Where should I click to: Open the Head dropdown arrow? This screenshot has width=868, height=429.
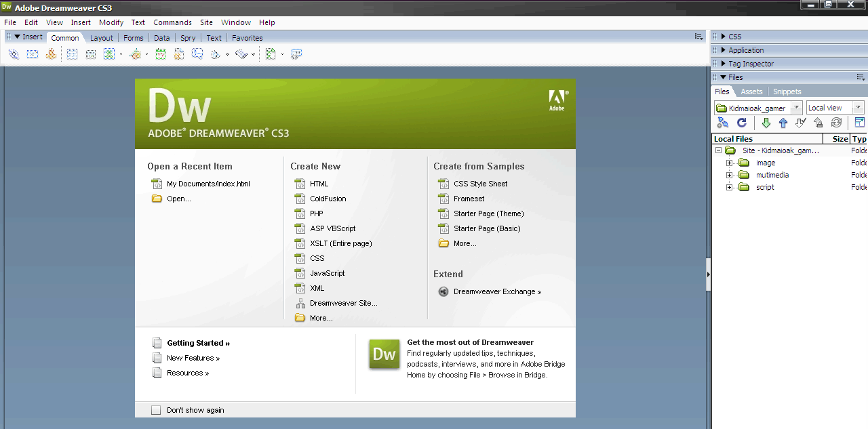pyautogui.click(x=227, y=54)
